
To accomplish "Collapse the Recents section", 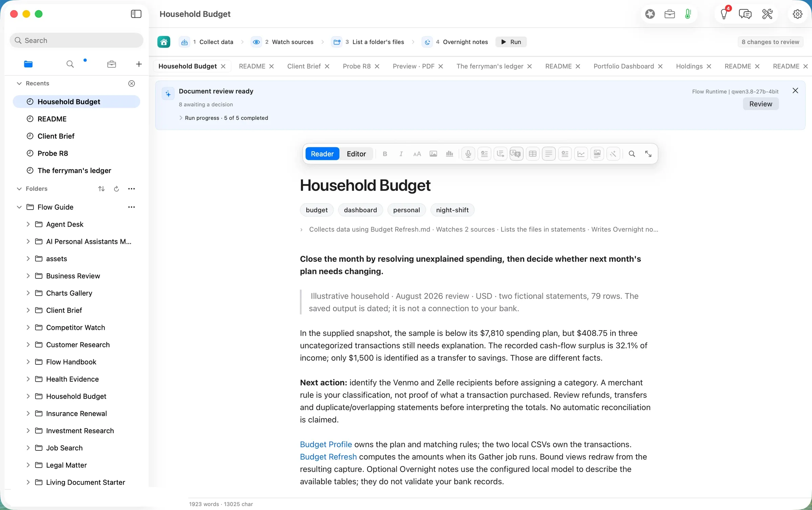I will point(19,83).
